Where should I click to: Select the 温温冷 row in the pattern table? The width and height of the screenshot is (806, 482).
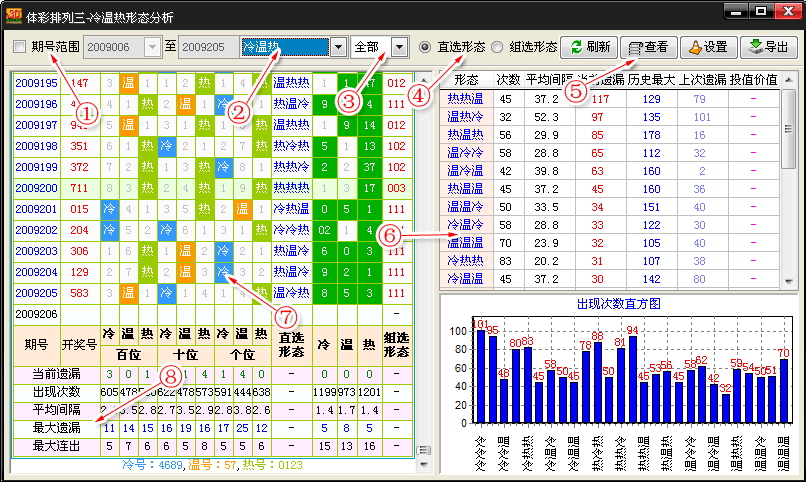(x=610, y=207)
